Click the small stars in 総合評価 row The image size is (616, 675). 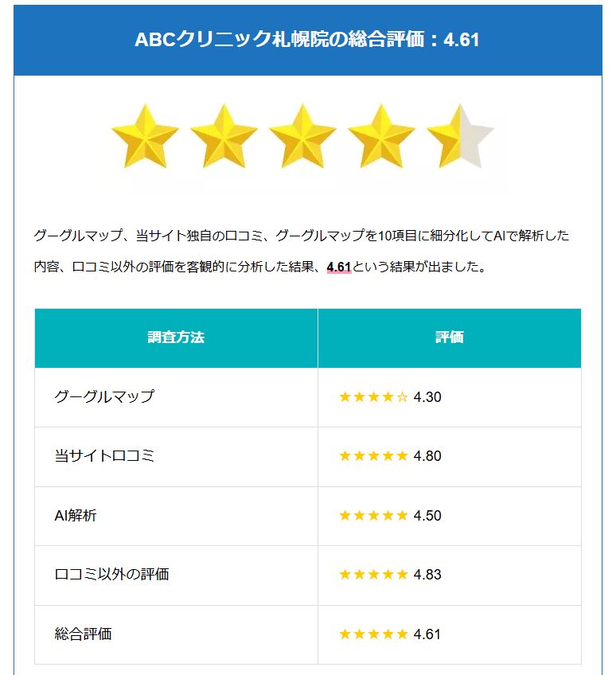pos(373,634)
